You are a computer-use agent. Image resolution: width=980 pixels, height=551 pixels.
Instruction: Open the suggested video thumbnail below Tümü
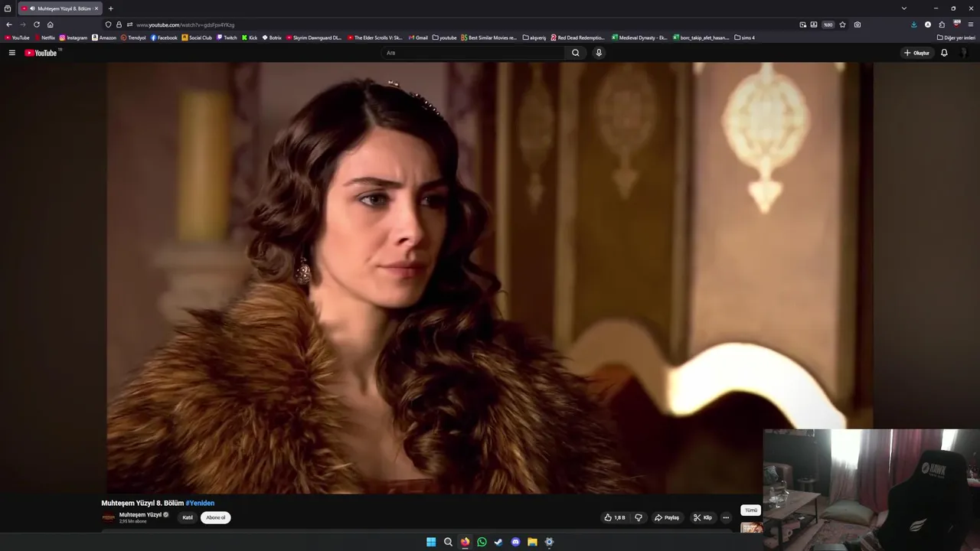(751, 527)
